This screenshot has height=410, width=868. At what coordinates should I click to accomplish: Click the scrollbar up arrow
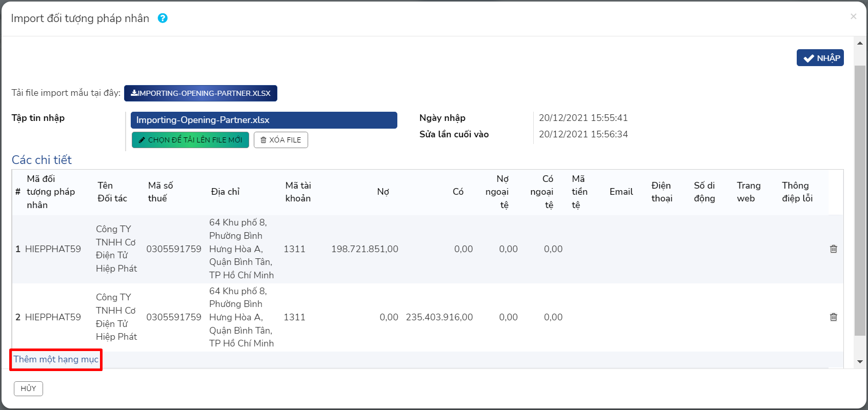point(860,43)
